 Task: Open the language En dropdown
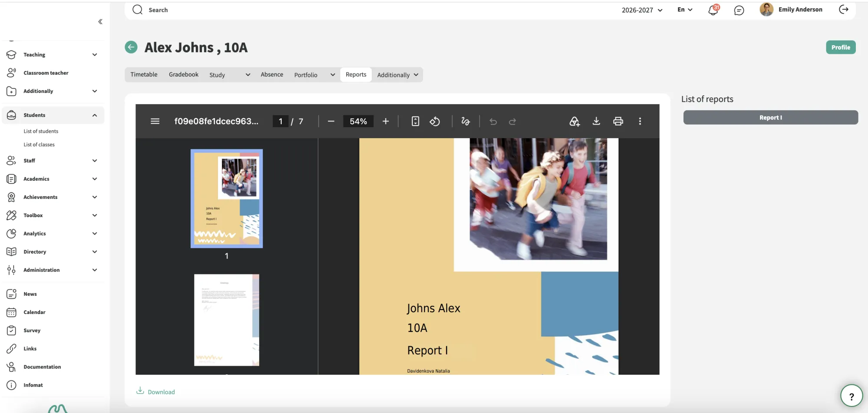click(x=685, y=10)
